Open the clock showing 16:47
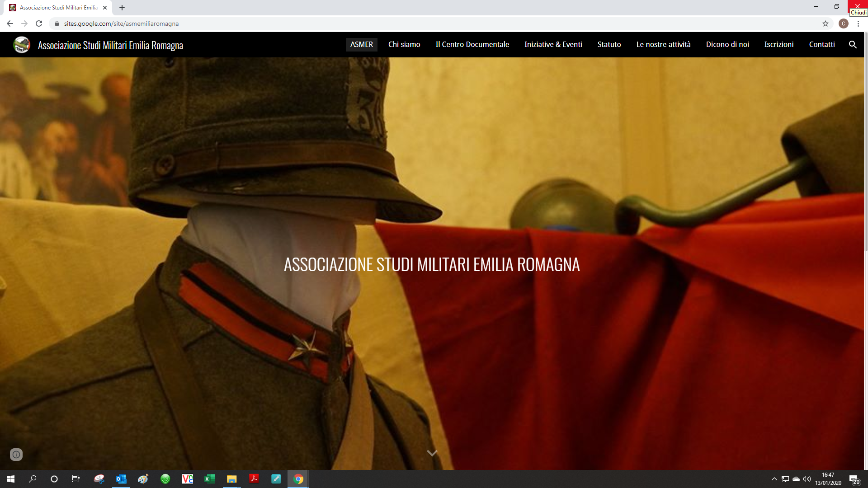This screenshot has width=868, height=488. (x=828, y=479)
